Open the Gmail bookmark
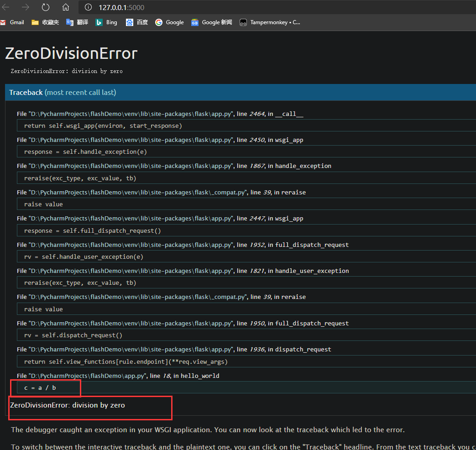 pyautogui.click(x=13, y=22)
